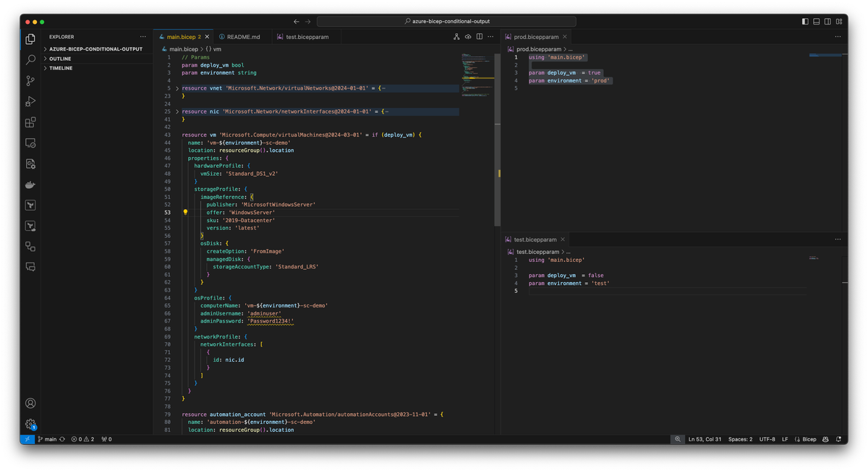Image resolution: width=868 pixels, height=471 pixels.
Task: Click the main.bicep minimap overview
Action: click(477, 76)
